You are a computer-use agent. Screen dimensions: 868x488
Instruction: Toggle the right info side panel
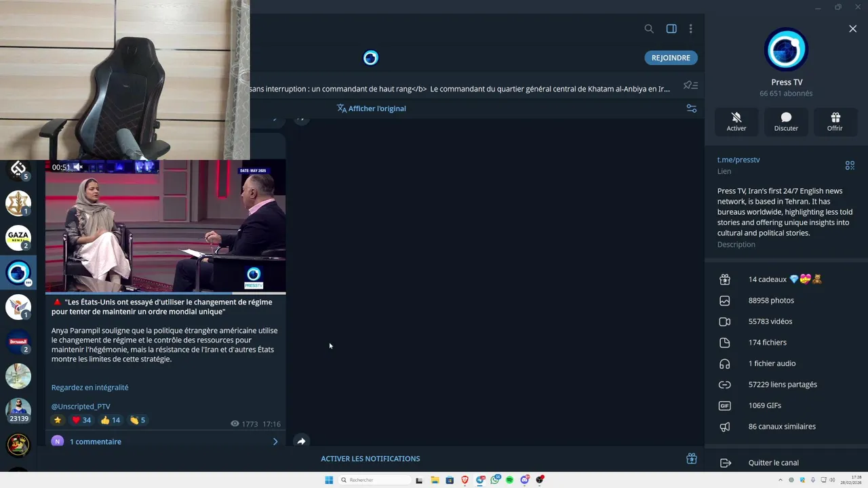(x=671, y=28)
